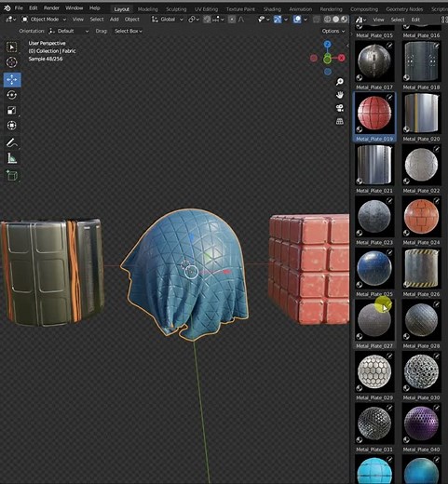The image size is (448, 484).
Task: Open asset browser editor type dropdown
Action: pyautogui.click(x=360, y=20)
